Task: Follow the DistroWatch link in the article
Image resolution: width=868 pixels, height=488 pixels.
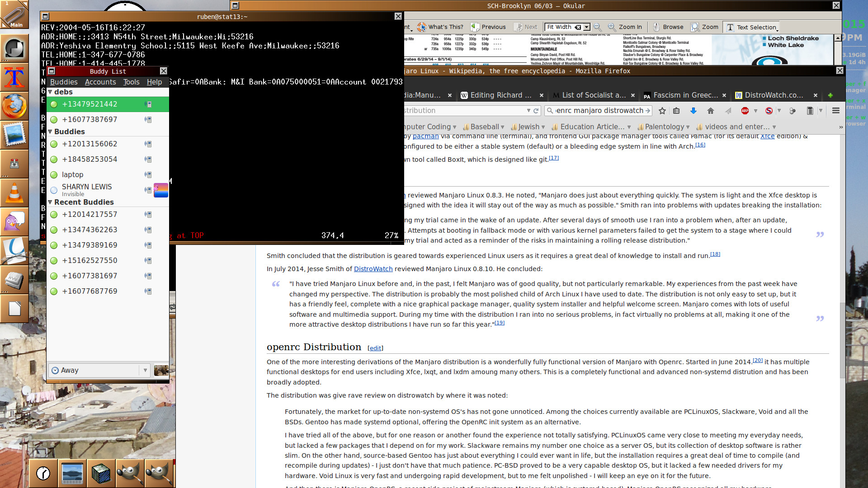Action: pyautogui.click(x=373, y=269)
